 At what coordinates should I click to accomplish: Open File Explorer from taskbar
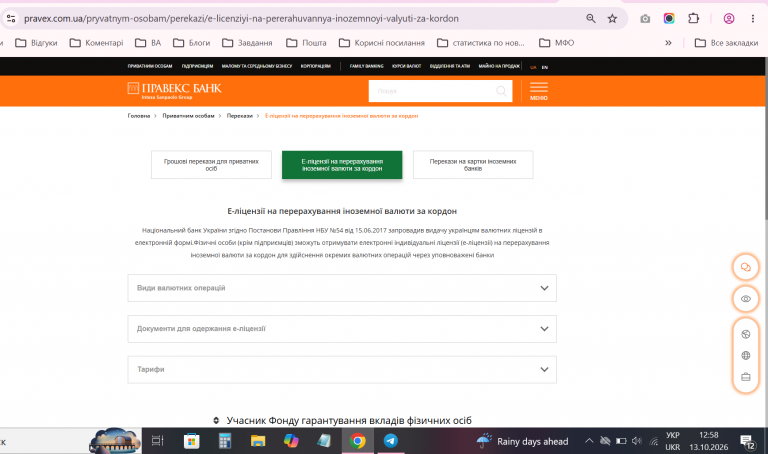[x=258, y=441]
